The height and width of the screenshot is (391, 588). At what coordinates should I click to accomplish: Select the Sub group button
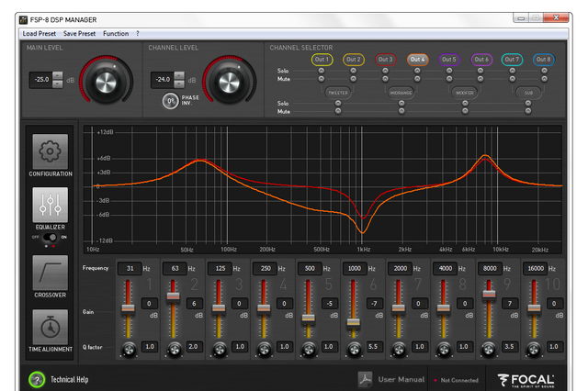528,93
